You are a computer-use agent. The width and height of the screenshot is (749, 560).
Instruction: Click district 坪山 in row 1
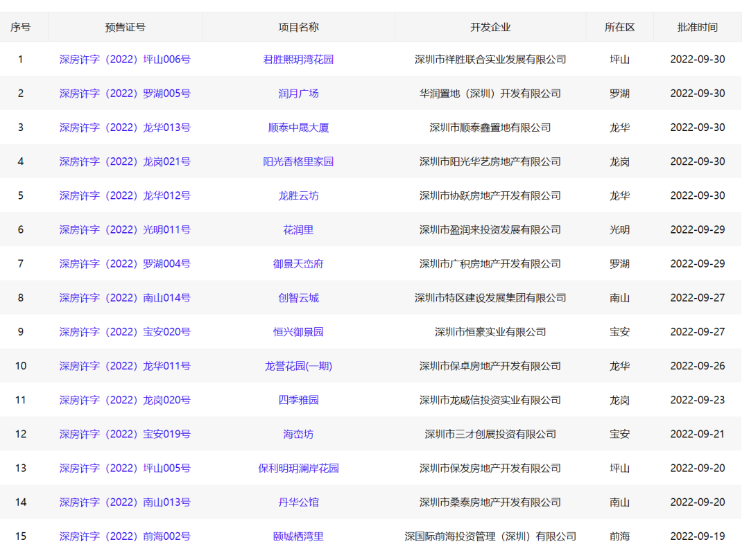coord(619,59)
